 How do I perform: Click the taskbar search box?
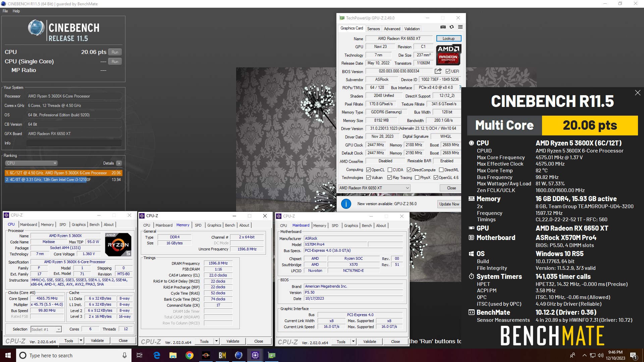point(74,355)
